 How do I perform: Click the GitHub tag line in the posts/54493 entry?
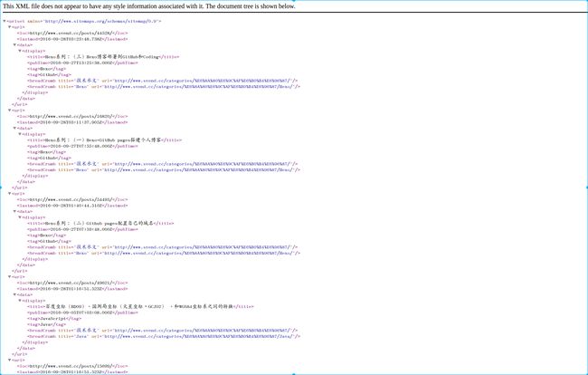point(49,242)
